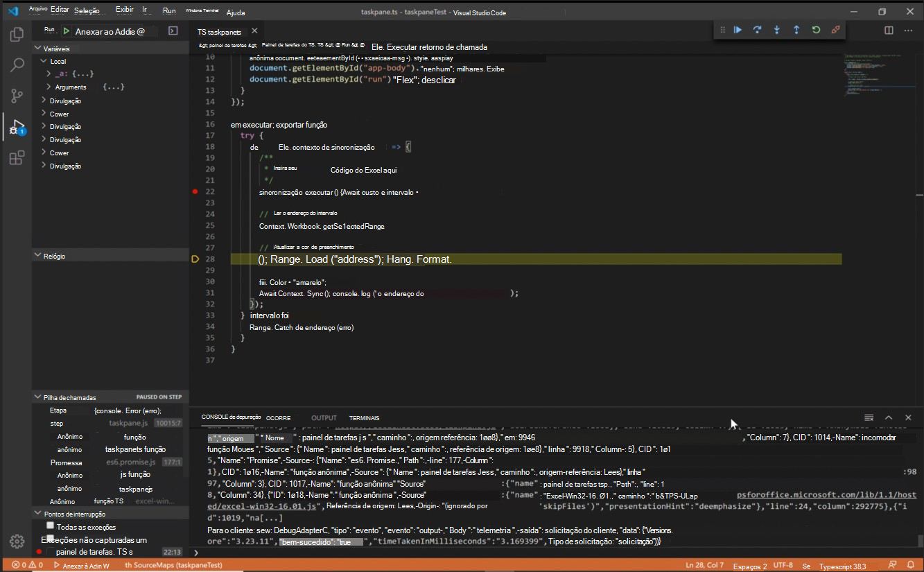Open the Exibir menu
The width and height of the screenshot is (924, 572).
pos(125,10)
